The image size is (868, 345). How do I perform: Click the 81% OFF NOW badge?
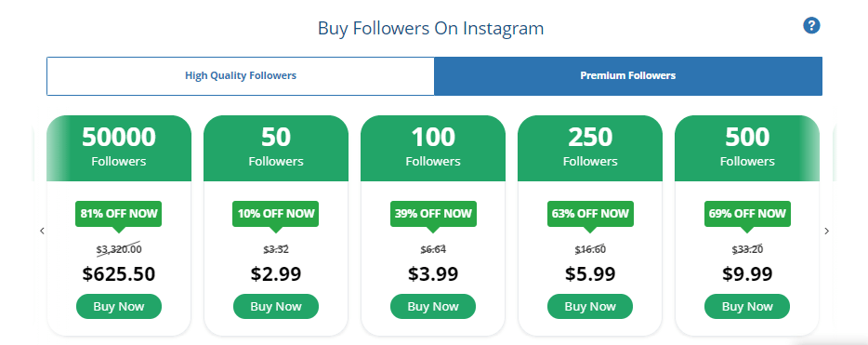(118, 214)
